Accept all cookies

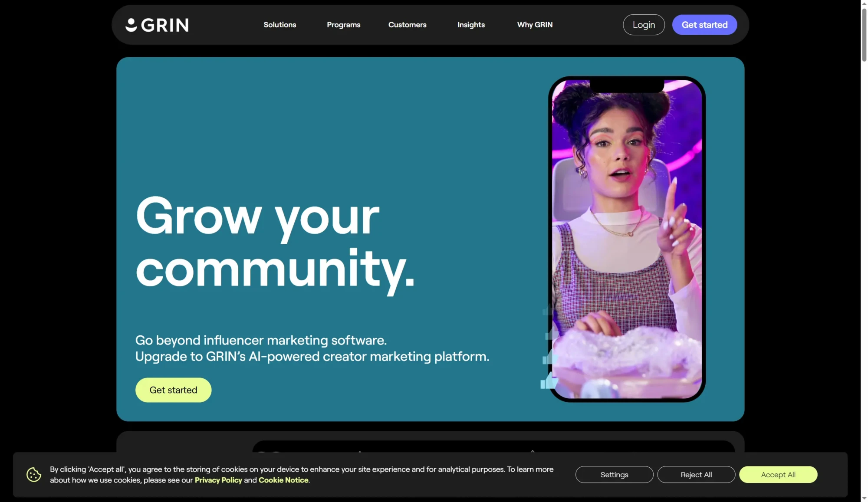778,475
